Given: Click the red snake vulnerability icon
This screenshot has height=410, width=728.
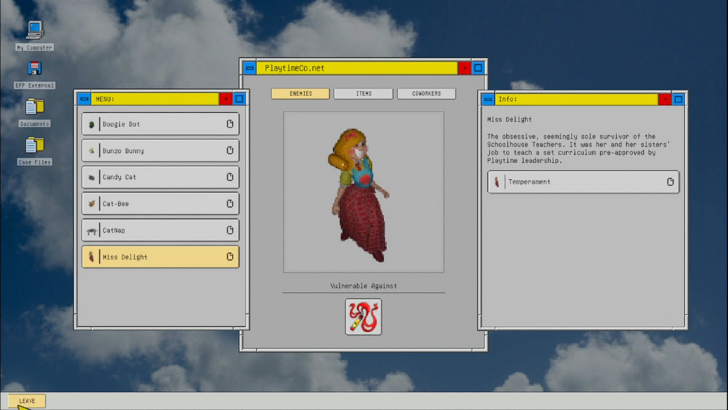Looking at the screenshot, I should 363,317.
